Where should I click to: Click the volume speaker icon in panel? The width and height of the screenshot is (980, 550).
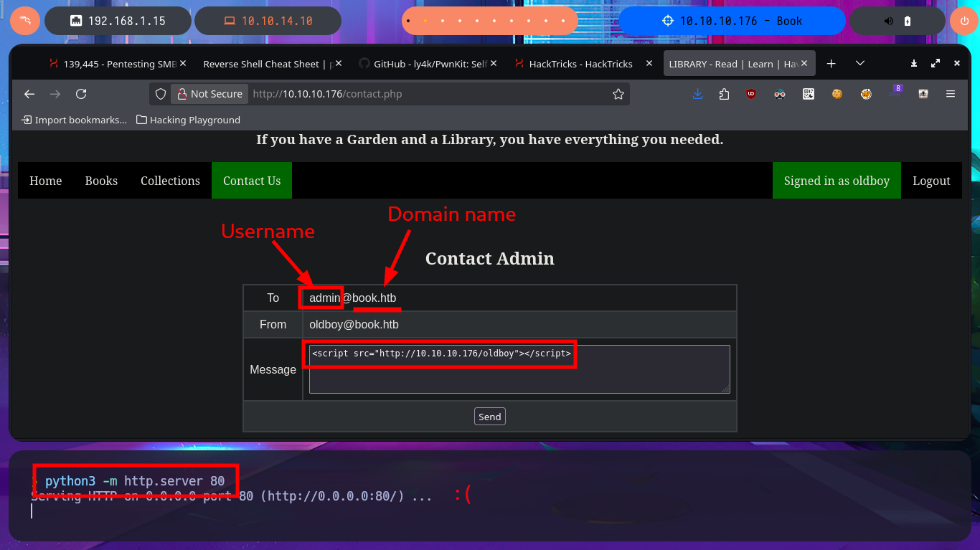[889, 21]
